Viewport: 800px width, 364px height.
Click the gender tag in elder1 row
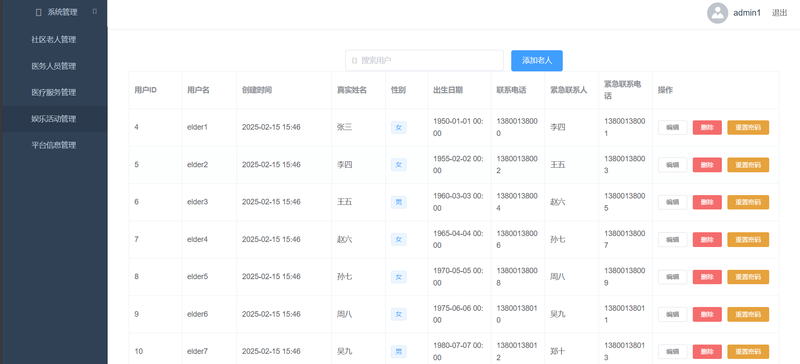click(398, 128)
